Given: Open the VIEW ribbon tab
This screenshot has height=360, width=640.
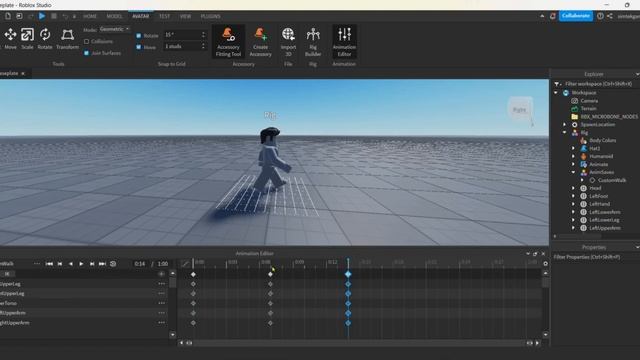Looking at the screenshot, I should [185, 16].
